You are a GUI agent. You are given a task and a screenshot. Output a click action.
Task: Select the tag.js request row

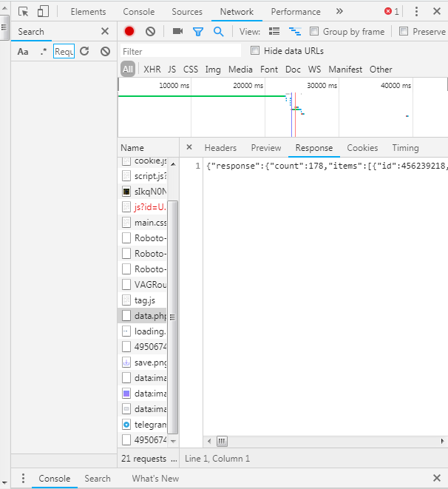point(143,300)
